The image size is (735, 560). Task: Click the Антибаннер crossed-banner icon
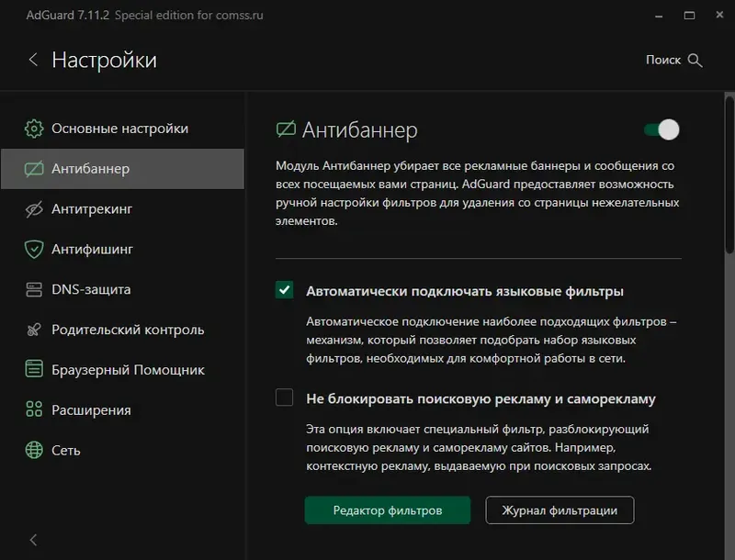(x=35, y=168)
